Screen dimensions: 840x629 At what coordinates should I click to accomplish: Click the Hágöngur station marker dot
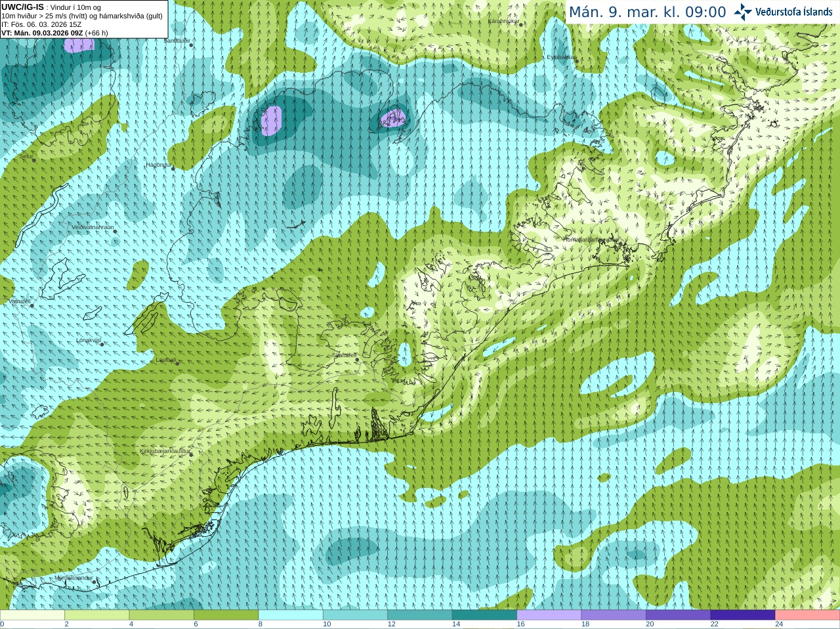(x=173, y=169)
